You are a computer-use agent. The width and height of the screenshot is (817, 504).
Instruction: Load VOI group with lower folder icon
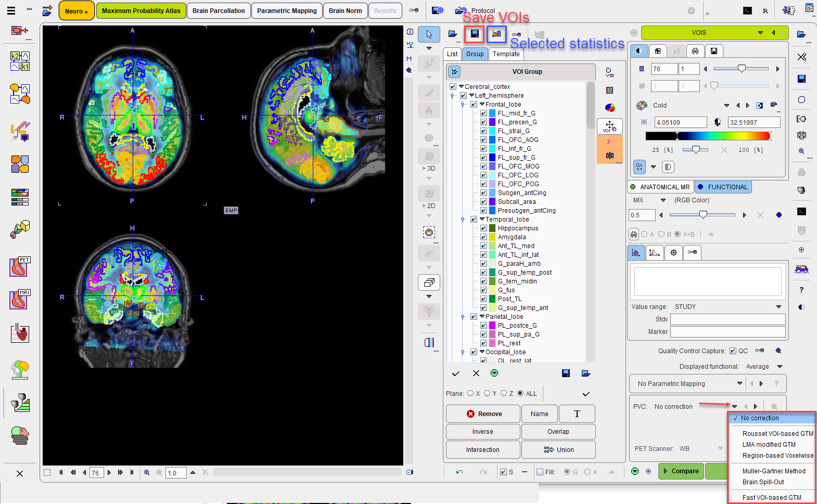(x=585, y=373)
